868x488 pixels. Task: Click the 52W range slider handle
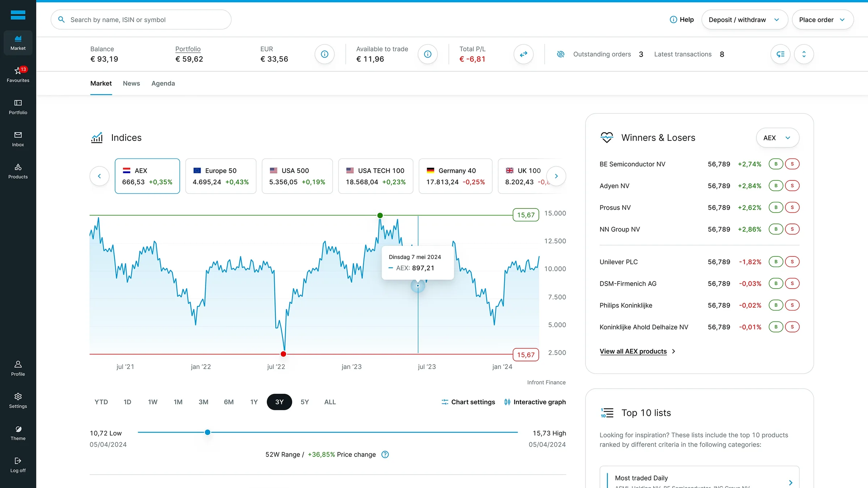tap(208, 432)
